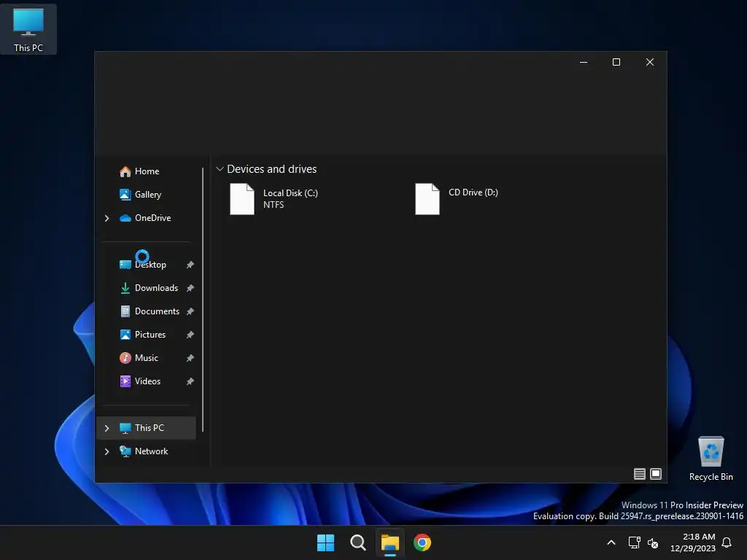Click the Home label in navigation pane
Viewport: 747px width, 560px height.
coord(147,171)
